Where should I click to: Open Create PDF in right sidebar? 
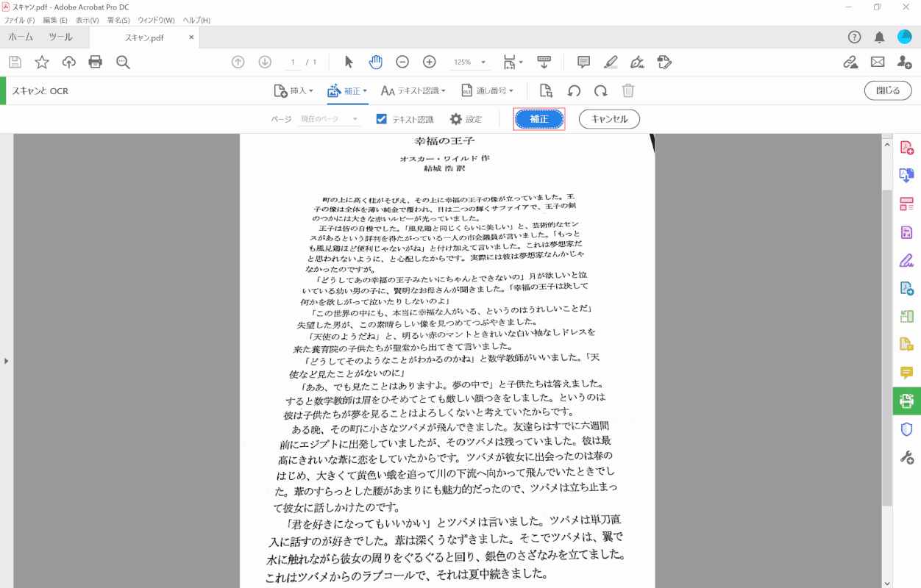click(906, 148)
